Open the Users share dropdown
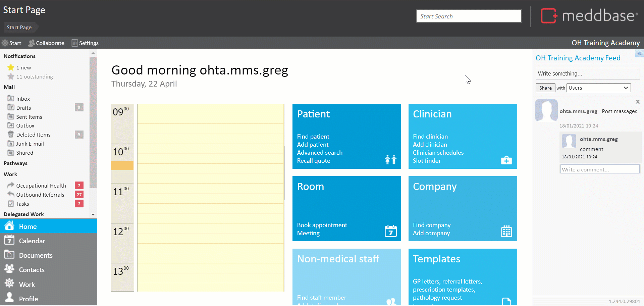This screenshot has width=644, height=306. coord(598,88)
